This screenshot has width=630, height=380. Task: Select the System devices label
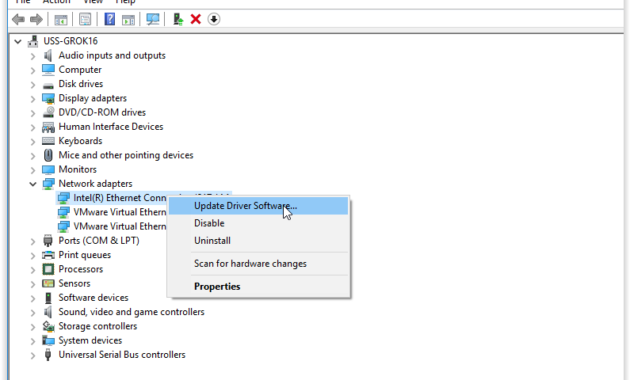[90, 341]
